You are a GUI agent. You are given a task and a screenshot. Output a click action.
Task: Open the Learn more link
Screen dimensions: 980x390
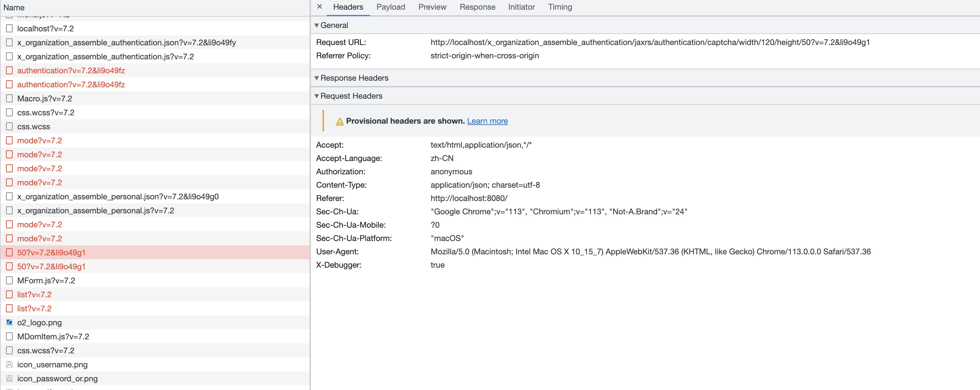point(487,121)
